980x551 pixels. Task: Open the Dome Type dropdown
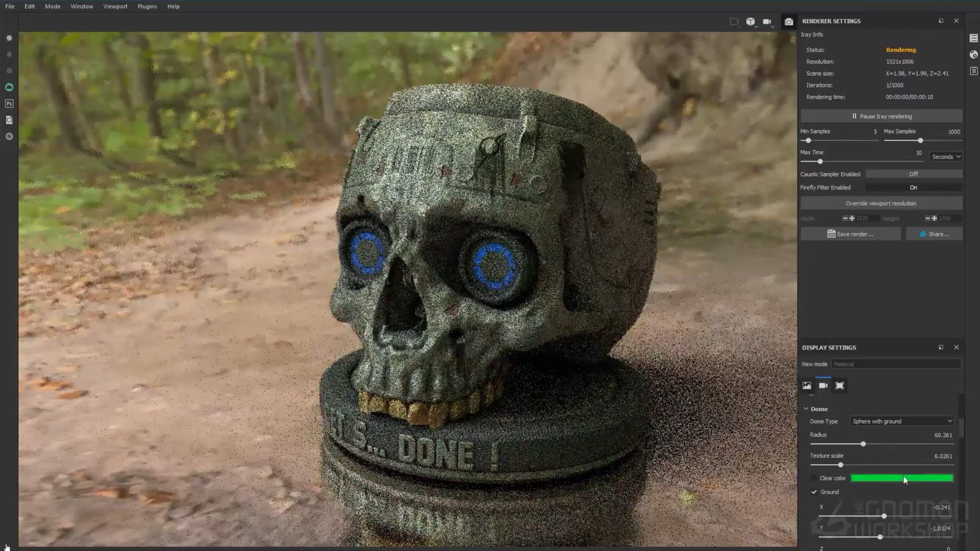[x=902, y=421]
